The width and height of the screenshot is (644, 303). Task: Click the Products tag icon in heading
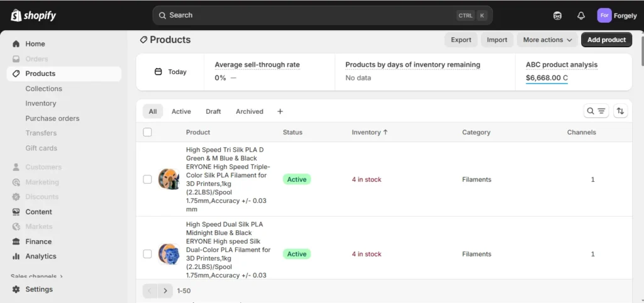[x=143, y=40]
